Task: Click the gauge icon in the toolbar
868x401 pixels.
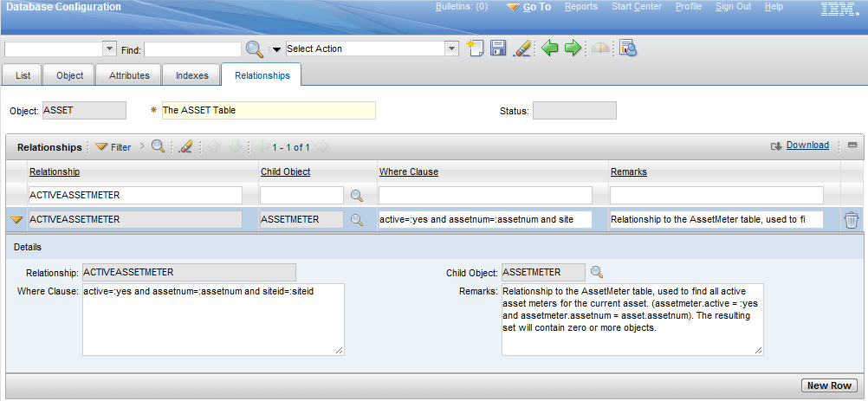Action: coord(600,49)
